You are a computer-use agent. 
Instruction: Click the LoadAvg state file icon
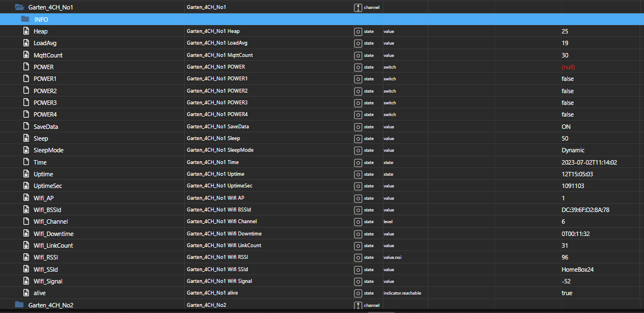pyautogui.click(x=26, y=43)
